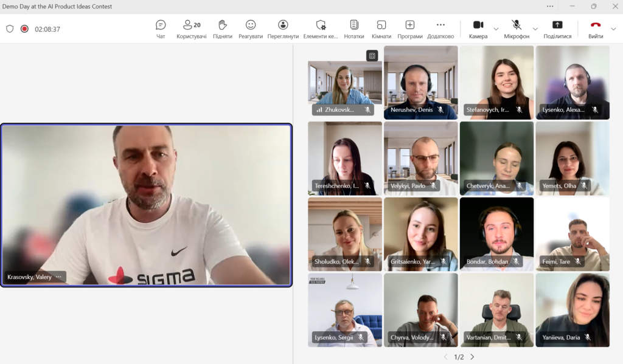Click muted mic icon on Yaniieva, Daria

pos(588,337)
